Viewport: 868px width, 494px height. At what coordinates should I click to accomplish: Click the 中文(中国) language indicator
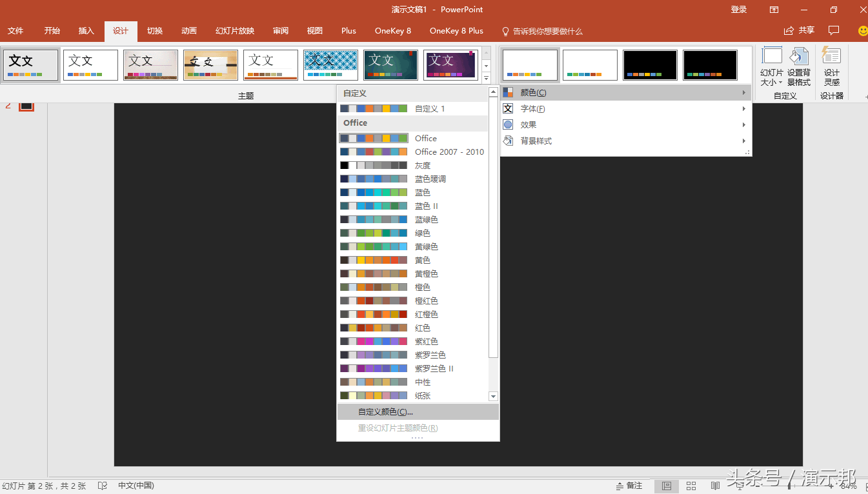point(136,486)
